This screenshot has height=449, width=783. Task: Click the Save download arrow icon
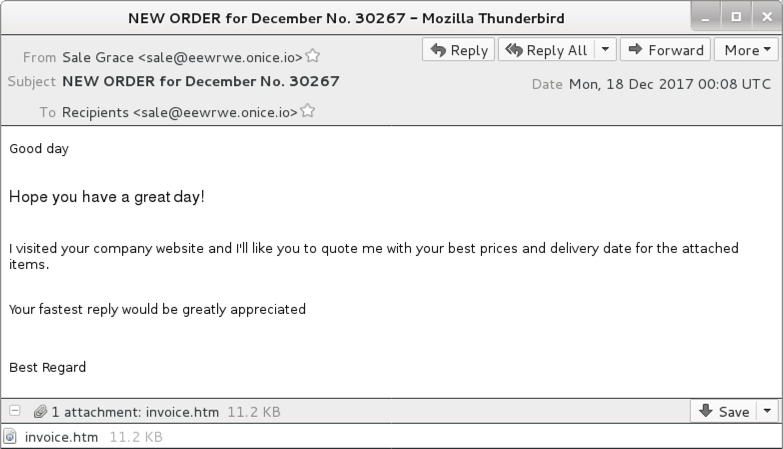[x=706, y=411]
